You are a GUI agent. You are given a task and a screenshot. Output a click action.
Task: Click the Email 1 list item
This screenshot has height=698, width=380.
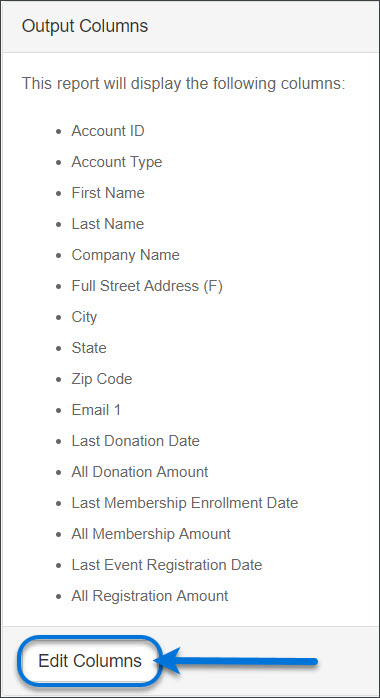point(96,410)
